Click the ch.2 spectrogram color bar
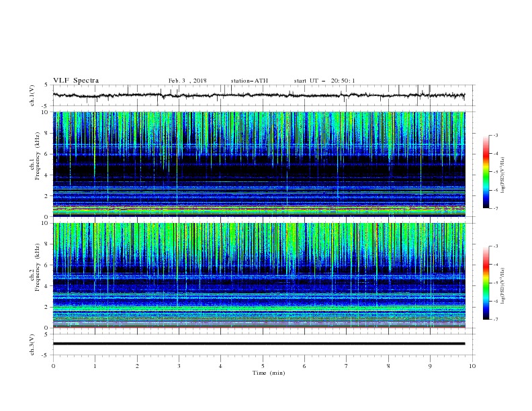This screenshot has height=411, width=532. click(486, 283)
